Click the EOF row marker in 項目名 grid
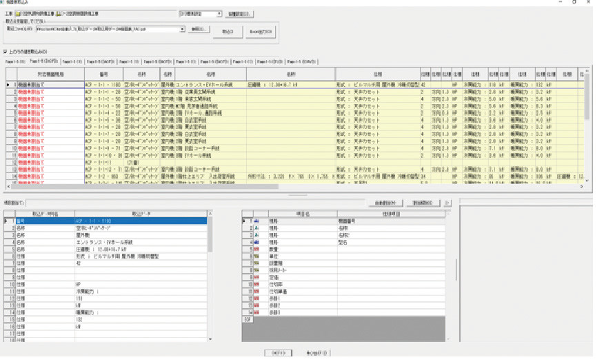The image size is (604, 364). pos(248,320)
